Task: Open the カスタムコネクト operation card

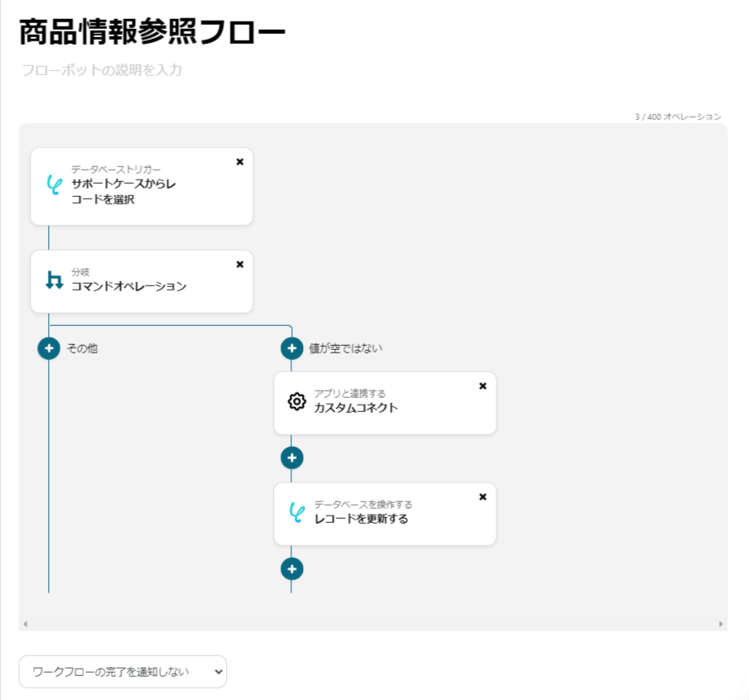Action: tap(385, 404)
